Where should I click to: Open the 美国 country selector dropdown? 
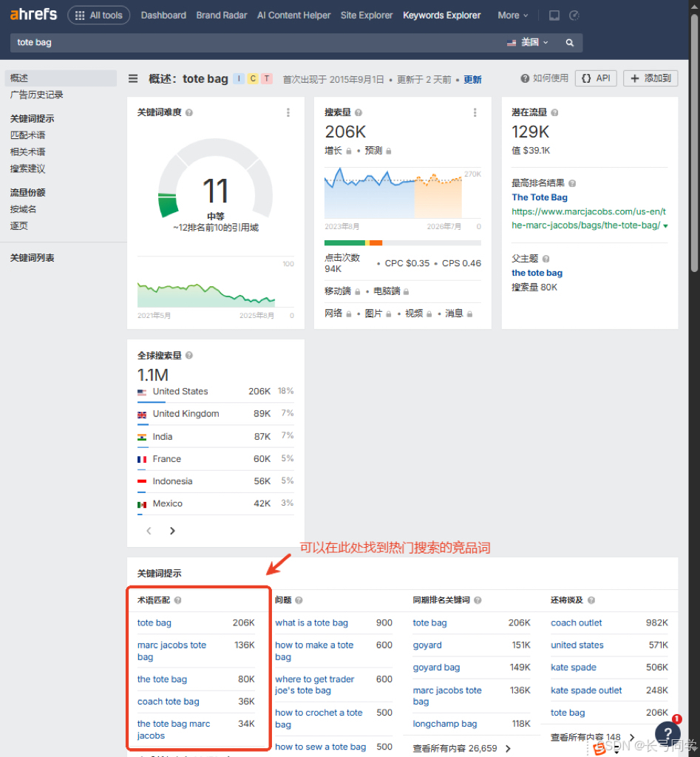coord(528,42)
